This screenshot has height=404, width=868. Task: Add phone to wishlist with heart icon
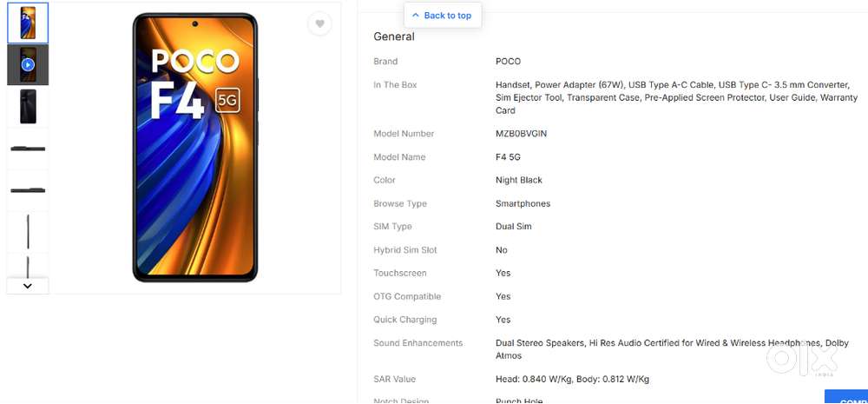319,23
